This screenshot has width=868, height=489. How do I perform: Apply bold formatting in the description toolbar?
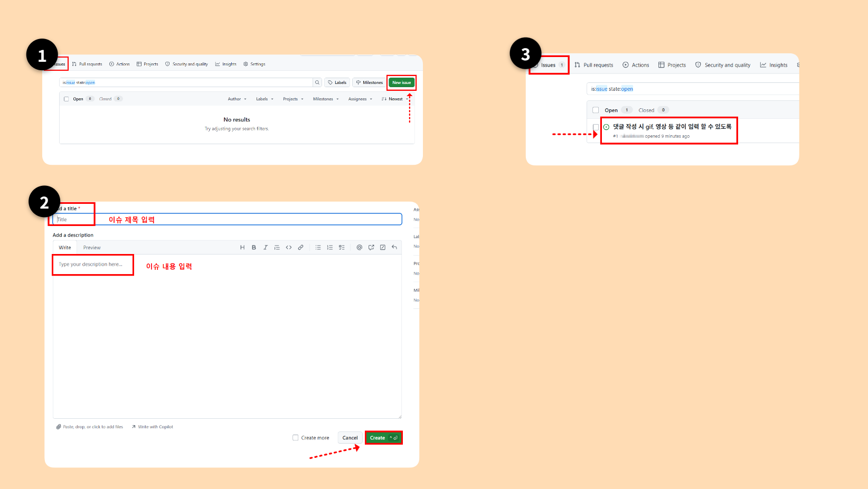point(254,247)
